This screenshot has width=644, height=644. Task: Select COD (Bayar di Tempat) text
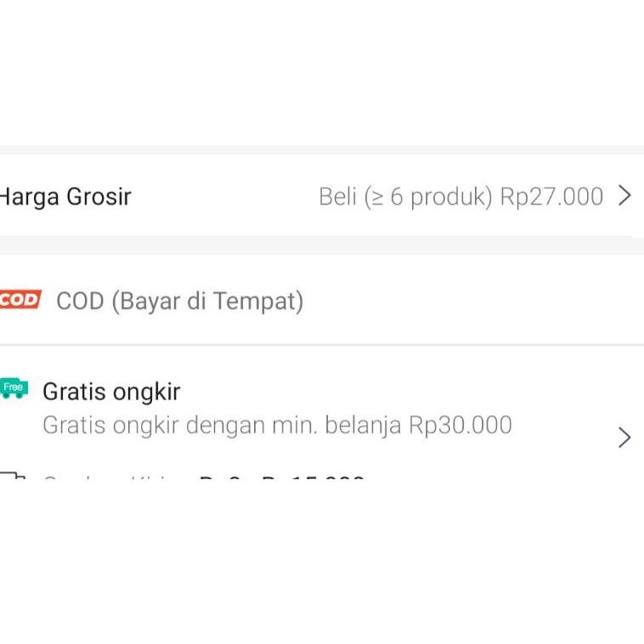[180, 301]
